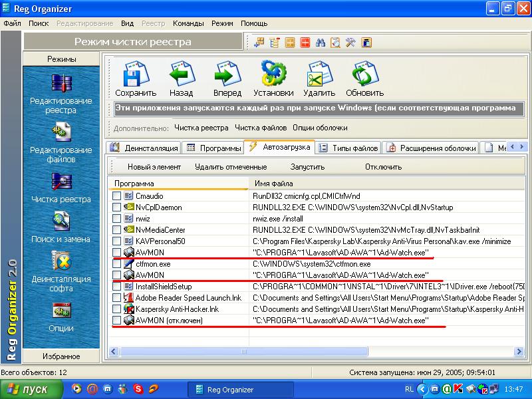Click the Назад green left arrow icon
Screen dimensions: 532x399
(182, 74)
